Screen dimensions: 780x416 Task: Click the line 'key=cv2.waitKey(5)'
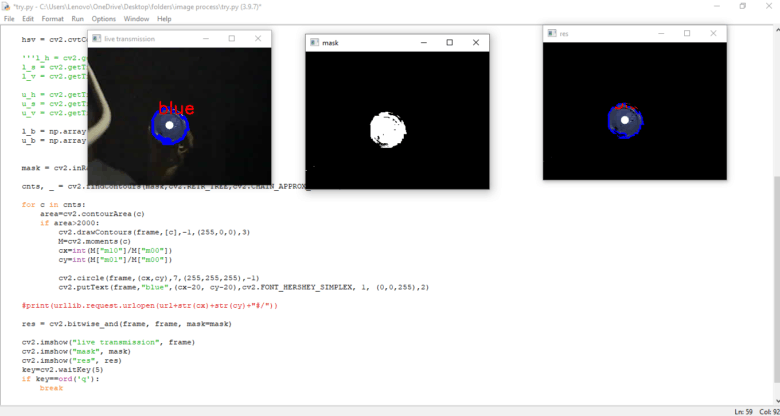click(x=63, y=370)
